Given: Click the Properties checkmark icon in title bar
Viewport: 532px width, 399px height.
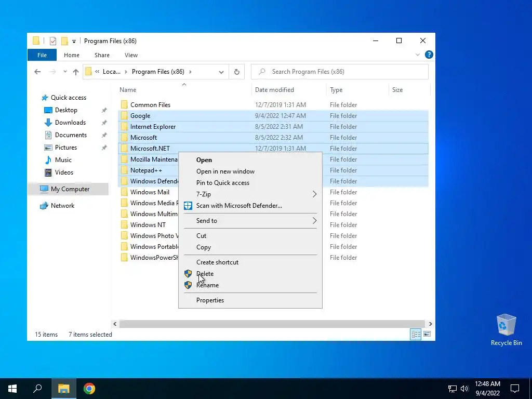Looking at the screenshot, I should point(53,41).
